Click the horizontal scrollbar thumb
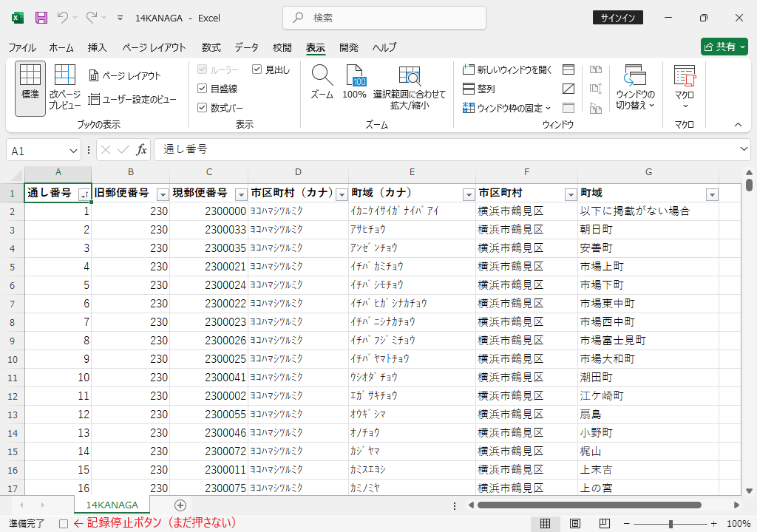The height and width of the screenshot is (532, 757). coord(589,505)
